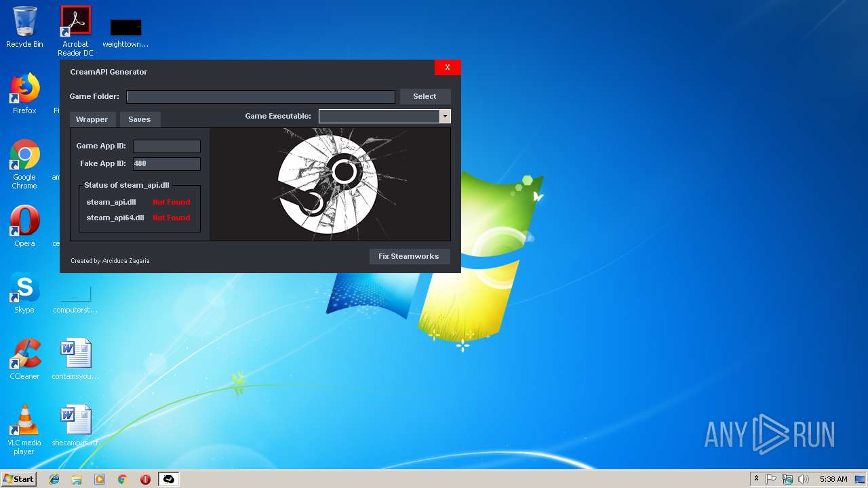Close the CreamAPI Generator window

pyautogui.click(x=448, y=67)
